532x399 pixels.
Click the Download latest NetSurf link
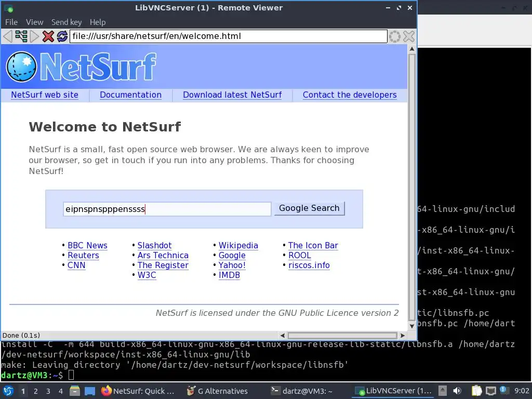(232, 95)
